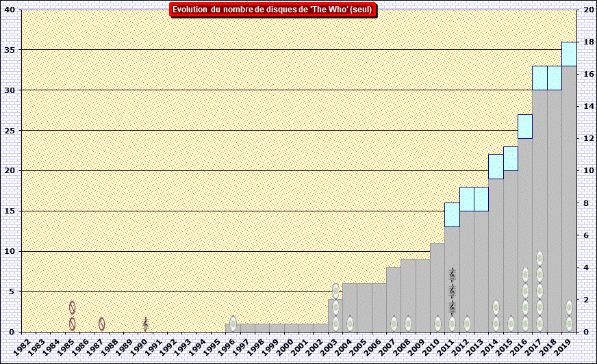Select the 18 label on the right axis
The width and height of the screenshot is (597, 364).
point(587,42)
